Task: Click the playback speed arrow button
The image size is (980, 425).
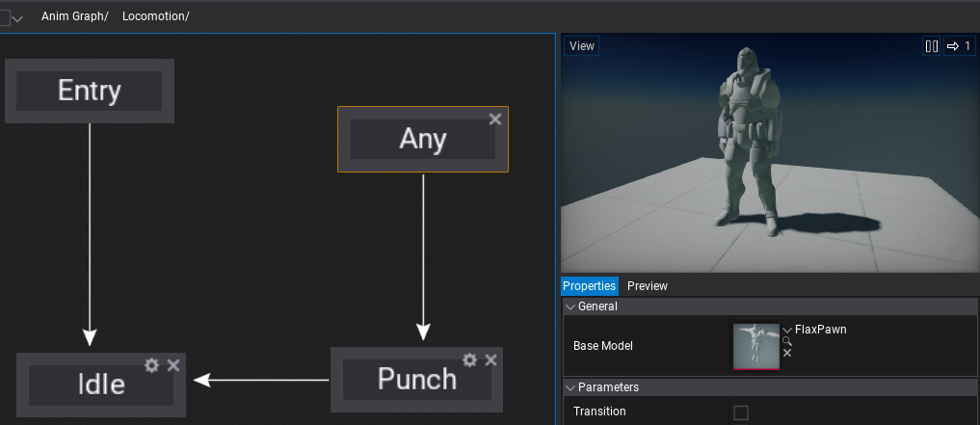Action: (x=959, y=46)
